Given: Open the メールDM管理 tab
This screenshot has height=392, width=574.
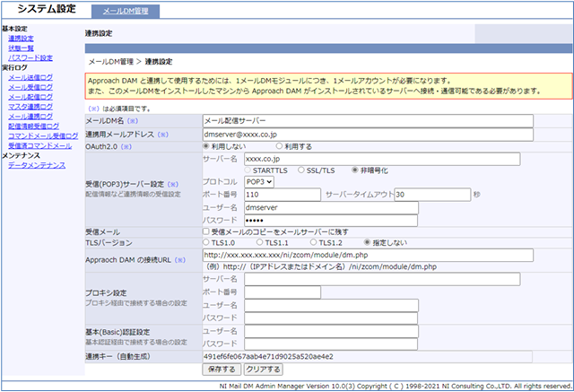Looking at the screenshot, I should (x=126, y=12).
